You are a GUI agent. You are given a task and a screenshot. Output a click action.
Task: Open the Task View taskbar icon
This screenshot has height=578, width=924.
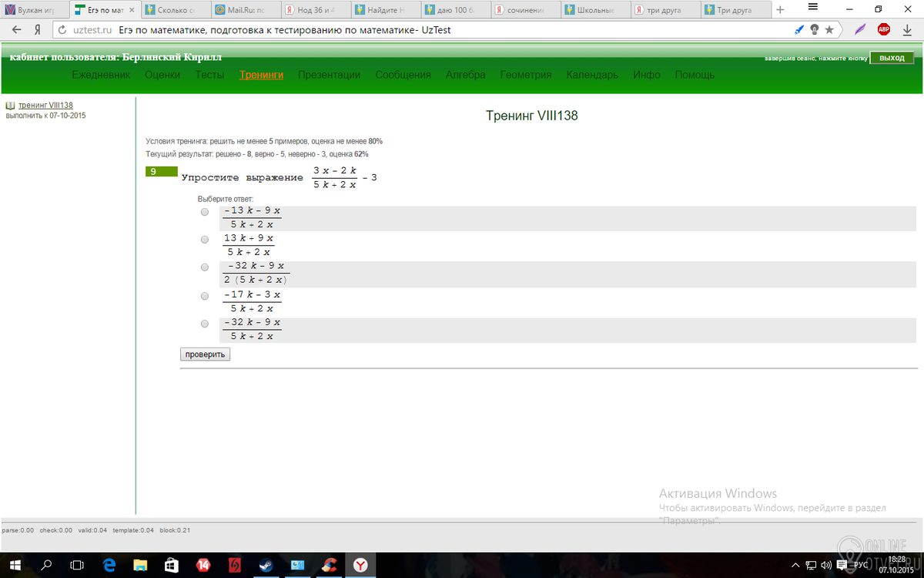coord(77,565)
